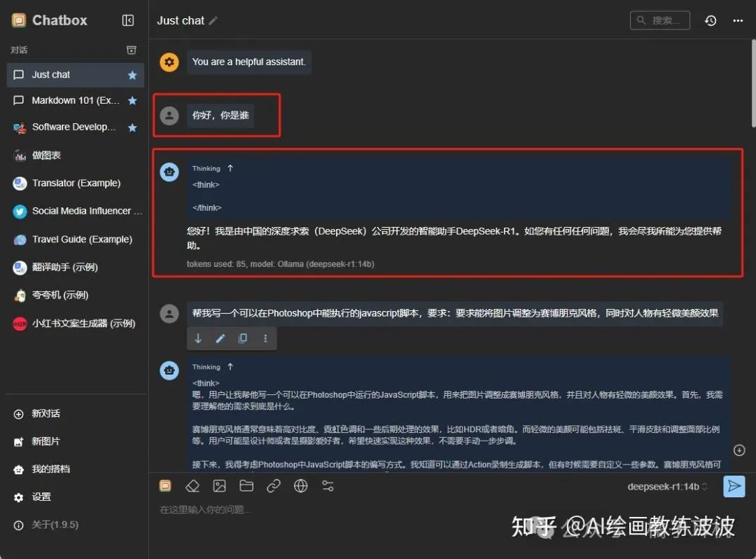Open conversation settings sliders icon
756x559 pixels.
[328, 485]
